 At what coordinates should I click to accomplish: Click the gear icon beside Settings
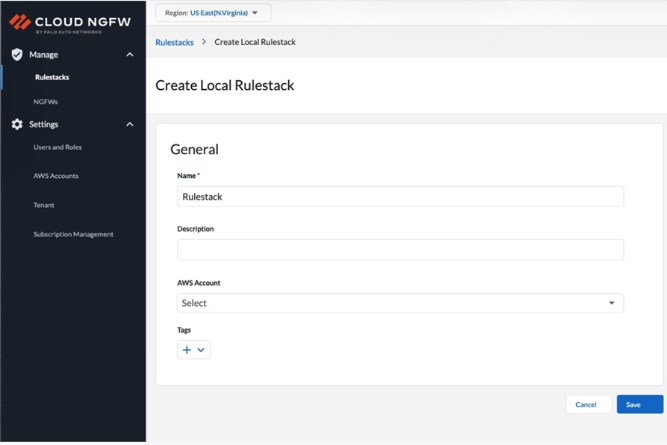coord(16,125)
